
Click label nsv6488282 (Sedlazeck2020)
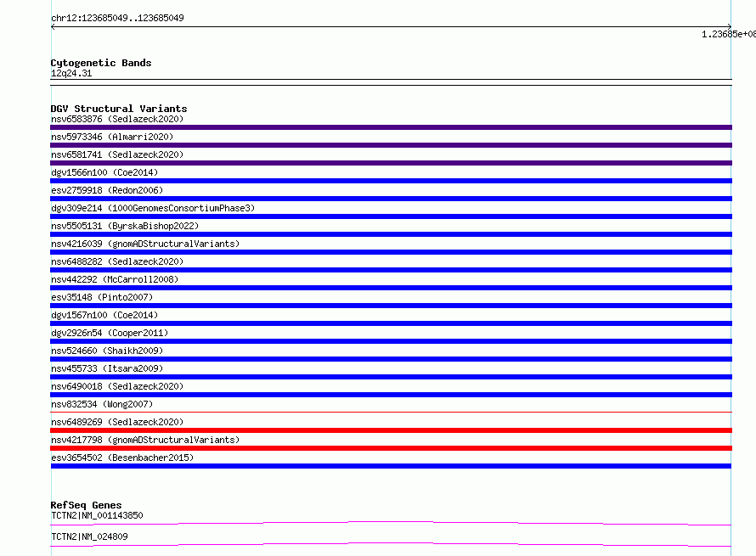click(x=117, y=261)
